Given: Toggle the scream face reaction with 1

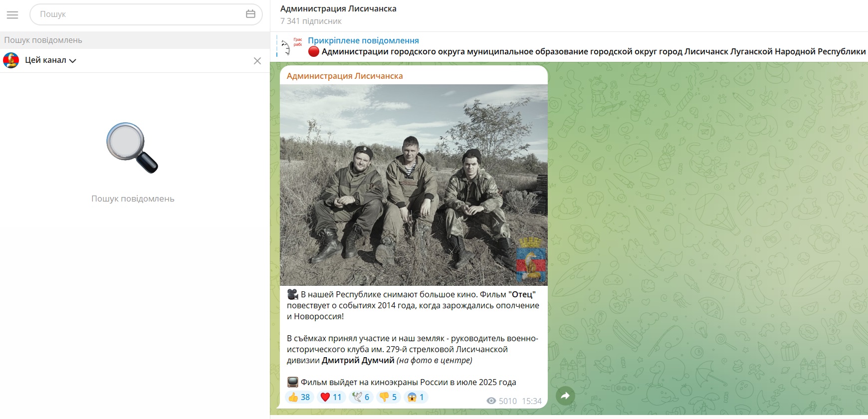Looking at the screenshot, I should click(416, 397).
